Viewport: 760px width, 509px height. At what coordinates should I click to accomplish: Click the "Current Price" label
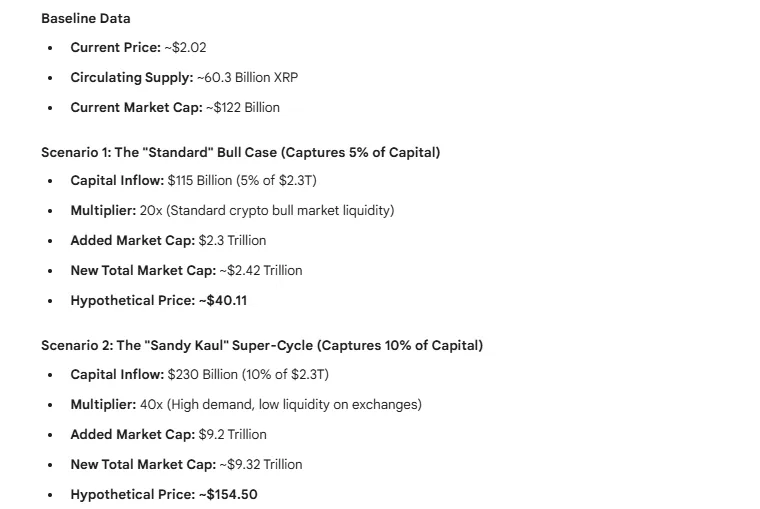[114, 48]
